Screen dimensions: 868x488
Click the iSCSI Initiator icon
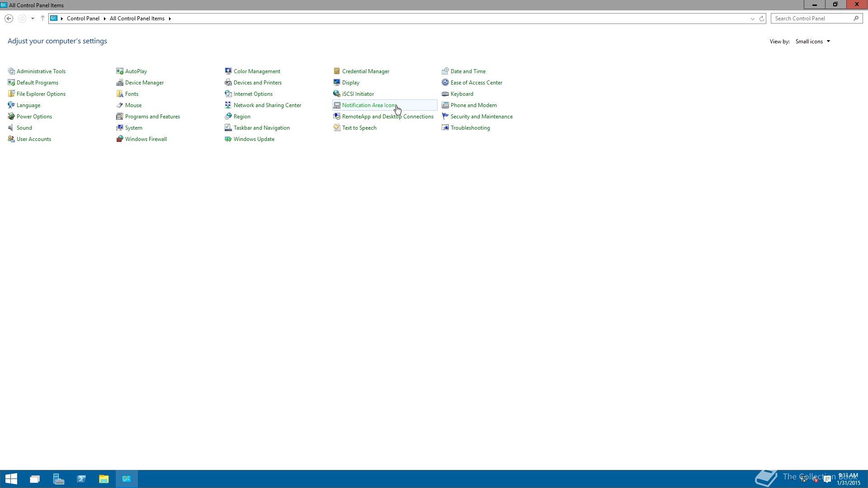pyautogui.click(x=337, y=94)
